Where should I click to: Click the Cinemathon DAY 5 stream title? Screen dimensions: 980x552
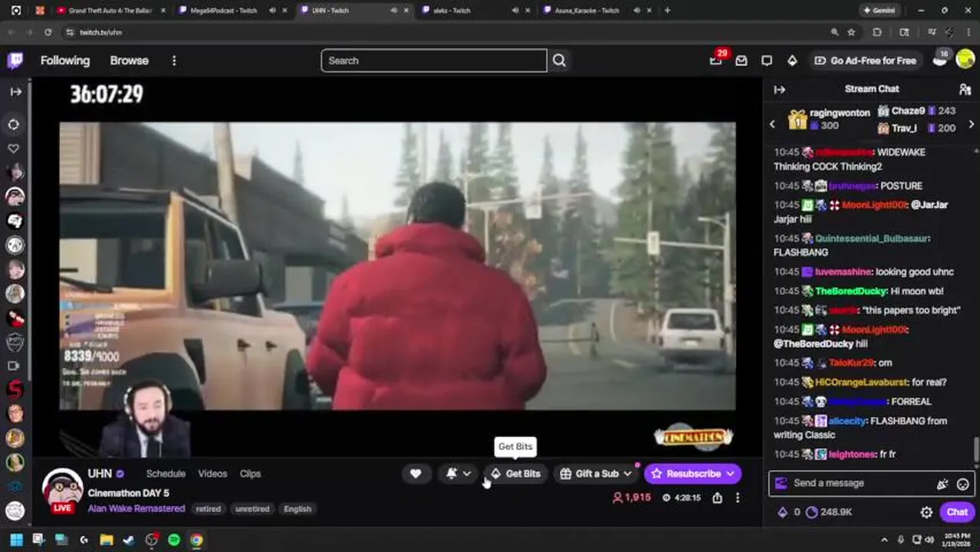[128, 493]
